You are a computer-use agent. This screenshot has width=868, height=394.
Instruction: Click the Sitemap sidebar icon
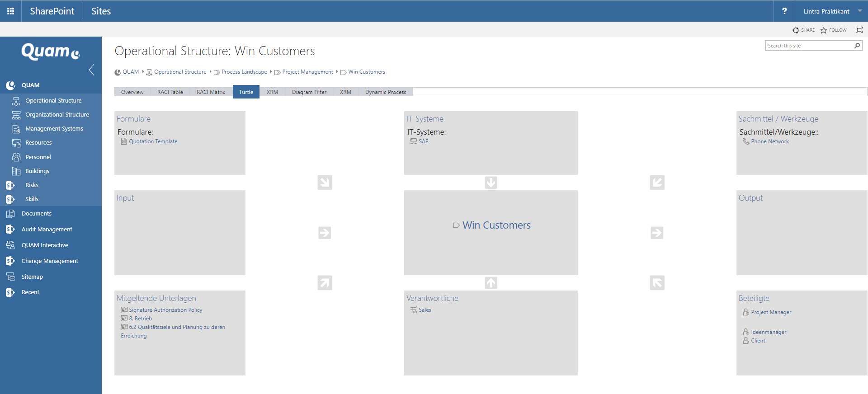point(10,277)
